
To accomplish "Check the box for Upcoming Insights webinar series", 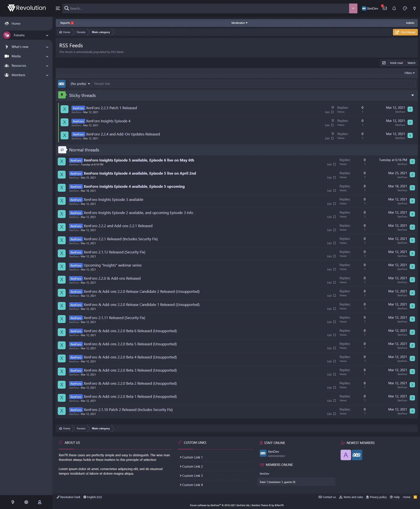I will [x=335, y=269].
